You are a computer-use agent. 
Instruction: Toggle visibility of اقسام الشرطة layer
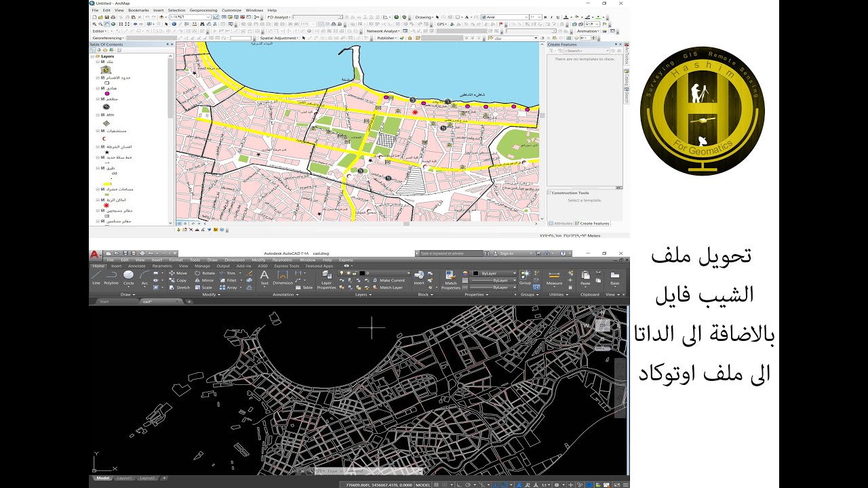[x=103, y=147]
